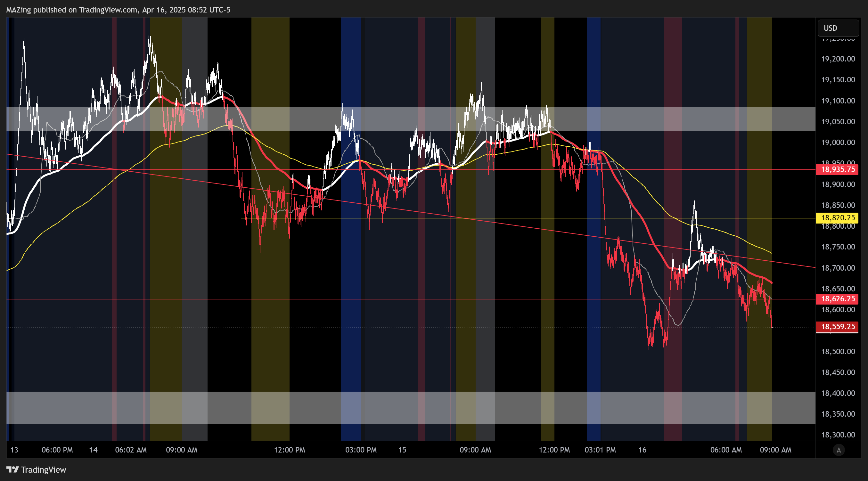Viewport: 868px width, 481px height.
Task: Click the 18,300.00 price axis value
Action: 838,435
